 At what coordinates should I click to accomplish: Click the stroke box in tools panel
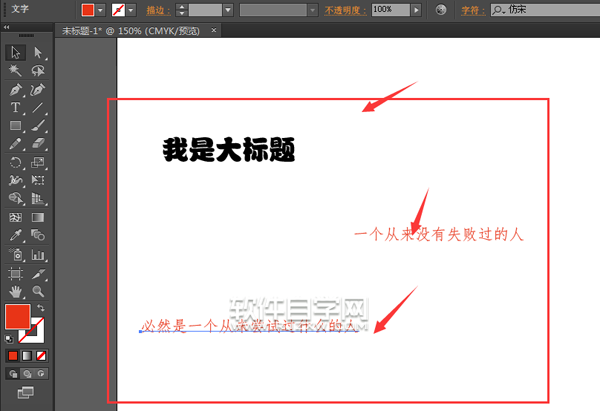tap(33, 330)
